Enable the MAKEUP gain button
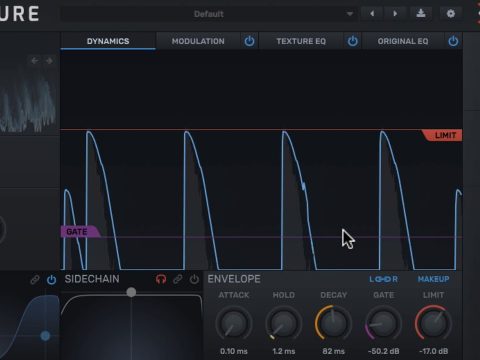The height and width of the screenshot is (360, 480). click(x=433, y=279)
